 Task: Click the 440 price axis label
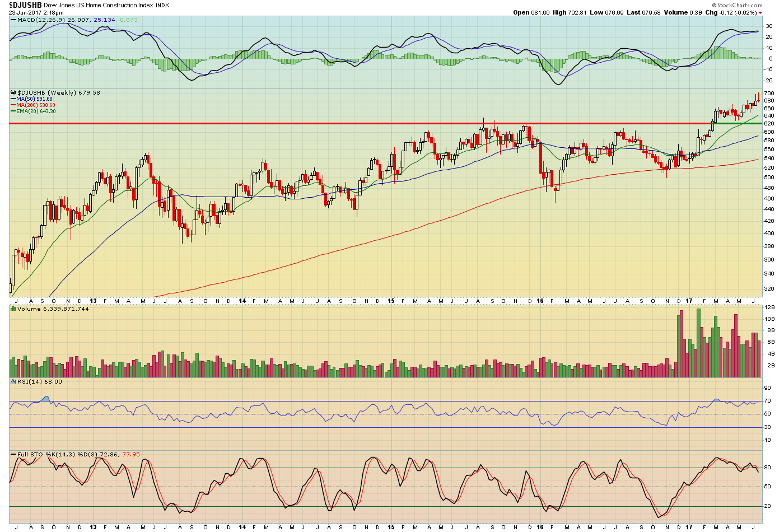click(x=769, y=209)
